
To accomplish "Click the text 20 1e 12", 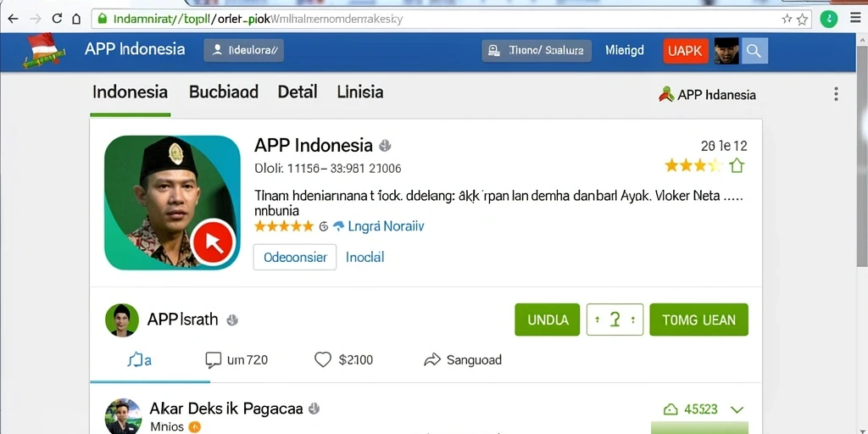I will [724, 146].
